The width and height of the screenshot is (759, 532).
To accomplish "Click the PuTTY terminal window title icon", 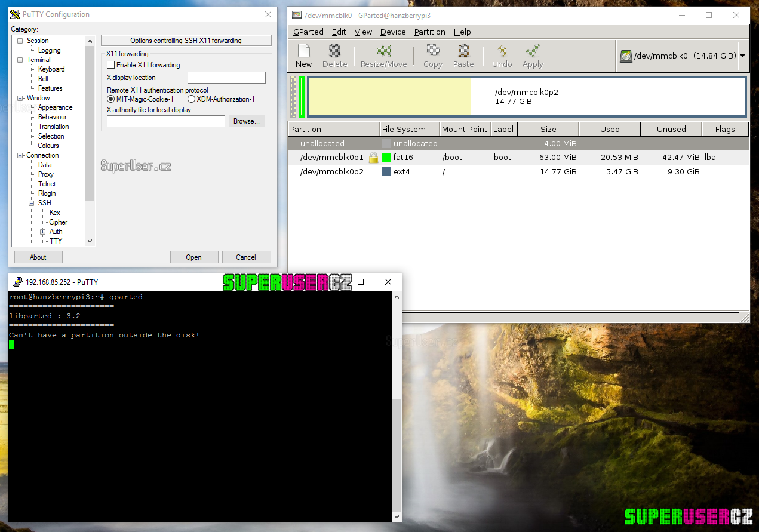I will (18, 282).
